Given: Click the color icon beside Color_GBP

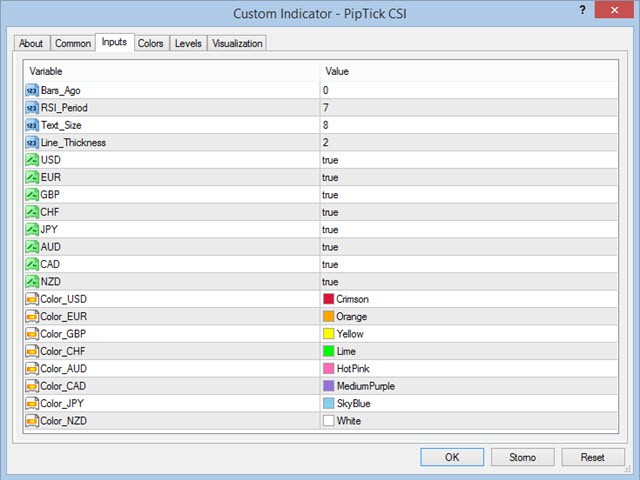Looking at the screenshot, I should (x=32, y=334).
